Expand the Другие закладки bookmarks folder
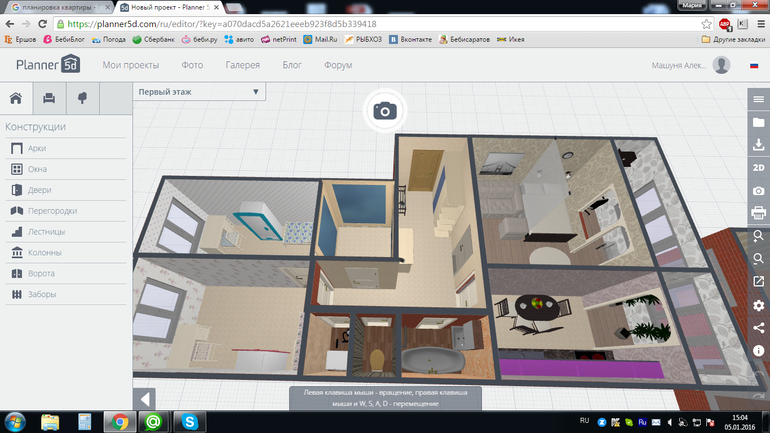Viewport: 770px width, 433px height. pos(732,40)
